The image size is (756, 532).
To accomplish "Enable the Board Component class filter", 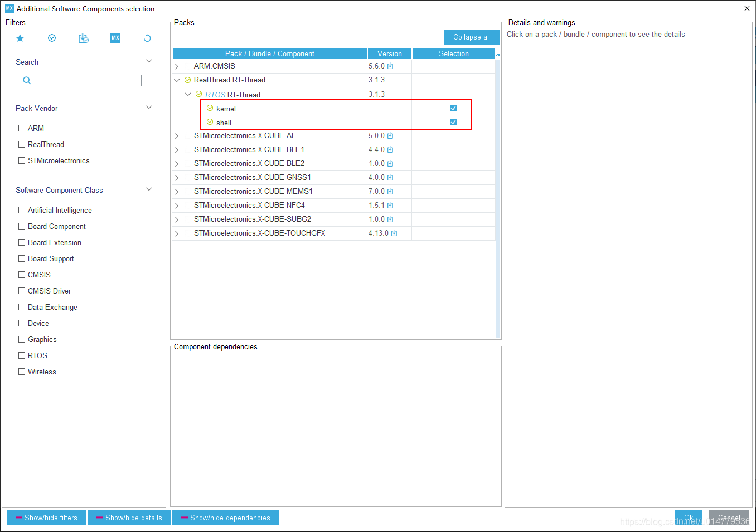I will click(22, 226).
